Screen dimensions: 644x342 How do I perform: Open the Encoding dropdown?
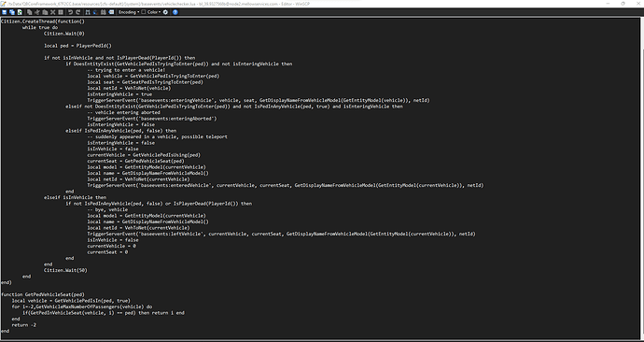(x=129, y=12)
